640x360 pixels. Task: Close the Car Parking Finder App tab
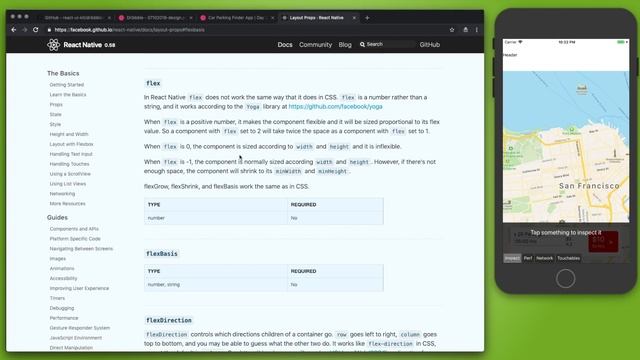272,18
